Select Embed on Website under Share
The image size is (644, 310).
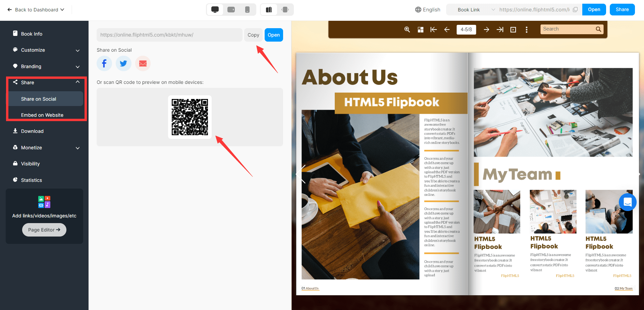42,115
